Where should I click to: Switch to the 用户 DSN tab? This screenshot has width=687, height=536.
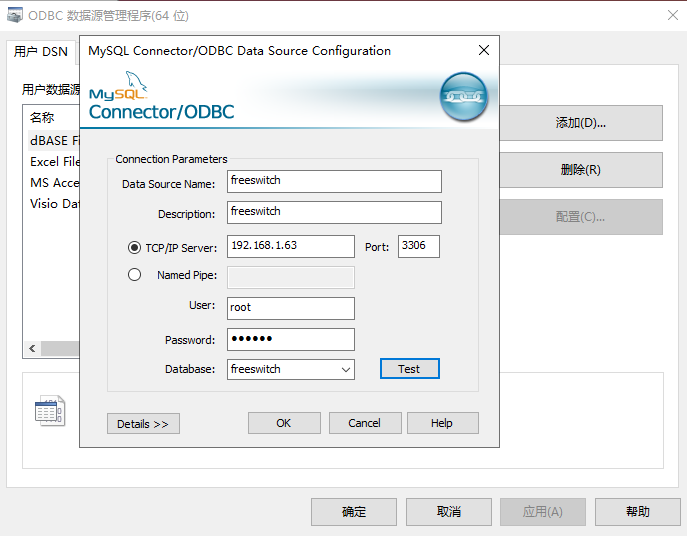(x=41, y=52)
